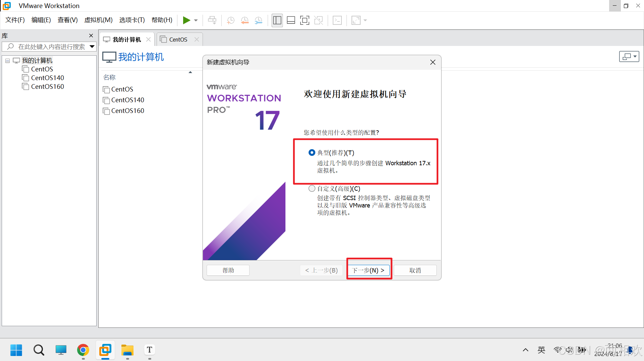The height and width of the screenshot is (361, 644).
Task: Select CentOS160 in the main list
Action: point(127,111)
